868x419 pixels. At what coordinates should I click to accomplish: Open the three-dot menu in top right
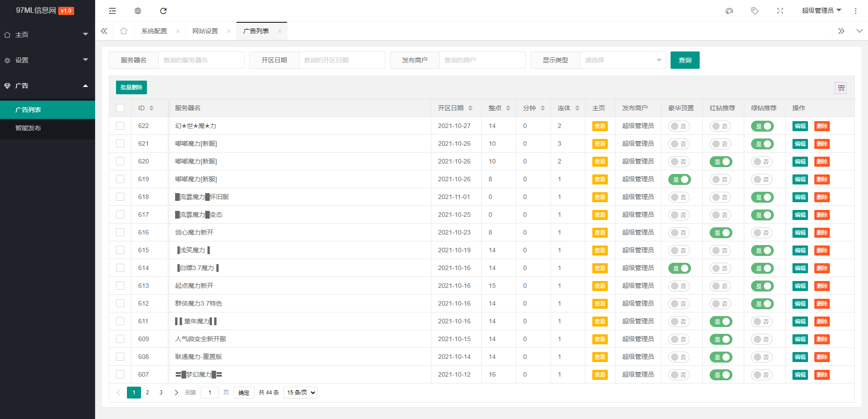tap(856, 10)
